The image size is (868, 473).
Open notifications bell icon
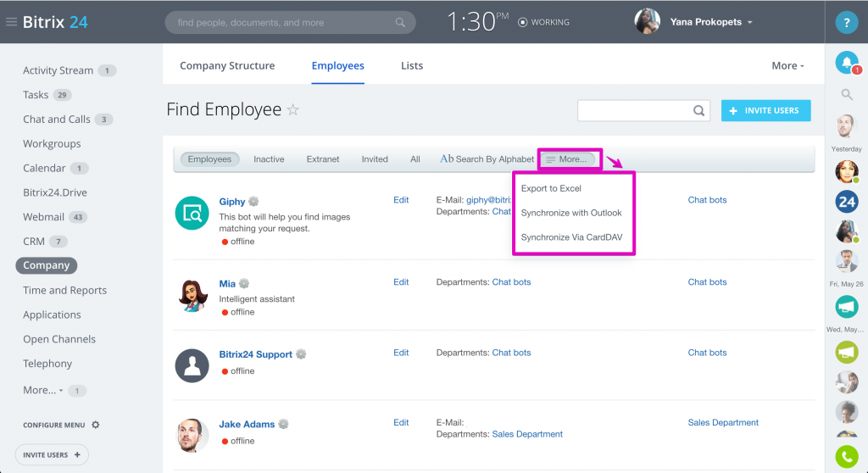(847, 63)
